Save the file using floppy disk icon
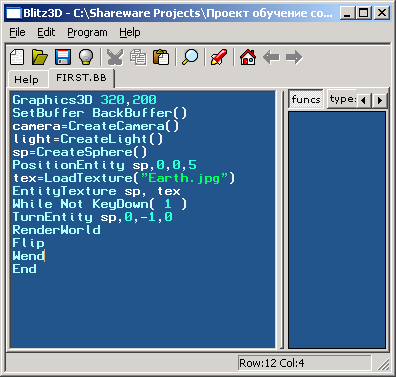Viewport: 396px width, 377px height. click(63, 57)
